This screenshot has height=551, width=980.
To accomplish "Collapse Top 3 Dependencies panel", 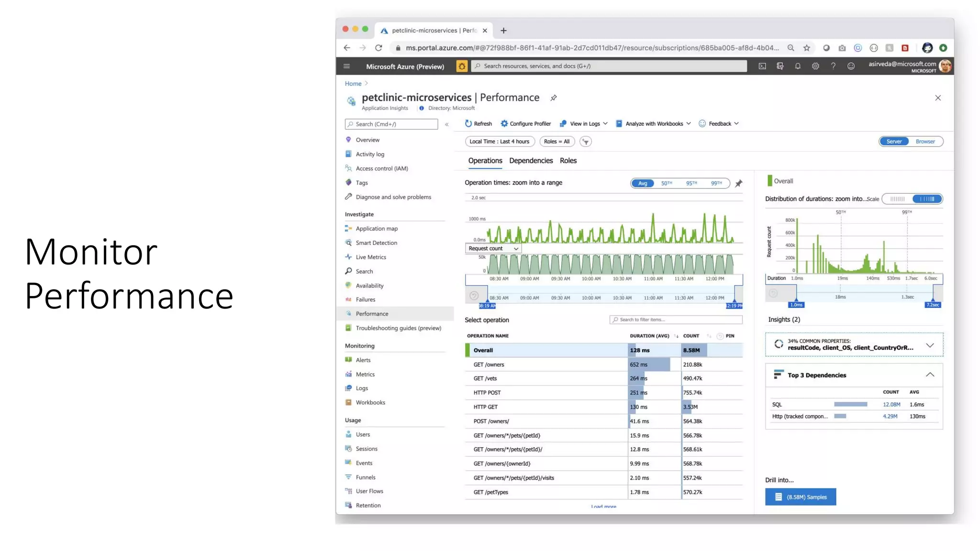I will coord(929,375).
